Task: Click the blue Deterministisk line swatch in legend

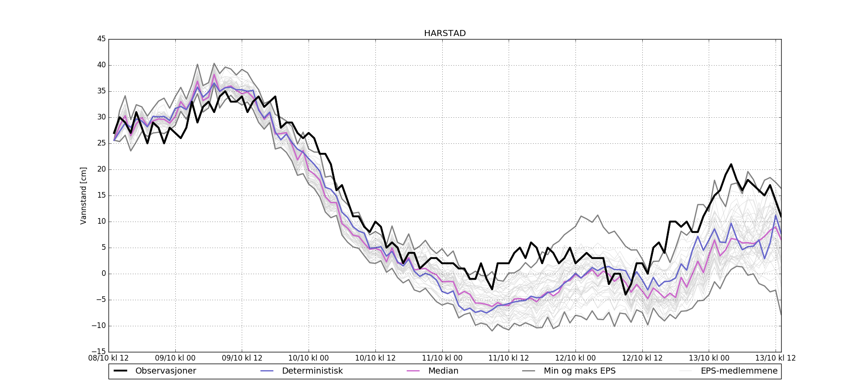Action: click(x=267, y=371)
